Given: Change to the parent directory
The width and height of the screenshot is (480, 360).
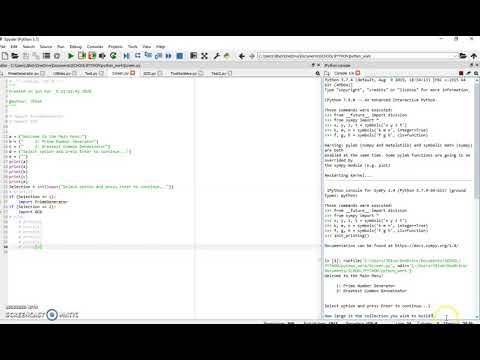Looking at the screenshot, I should coord(474,56).
